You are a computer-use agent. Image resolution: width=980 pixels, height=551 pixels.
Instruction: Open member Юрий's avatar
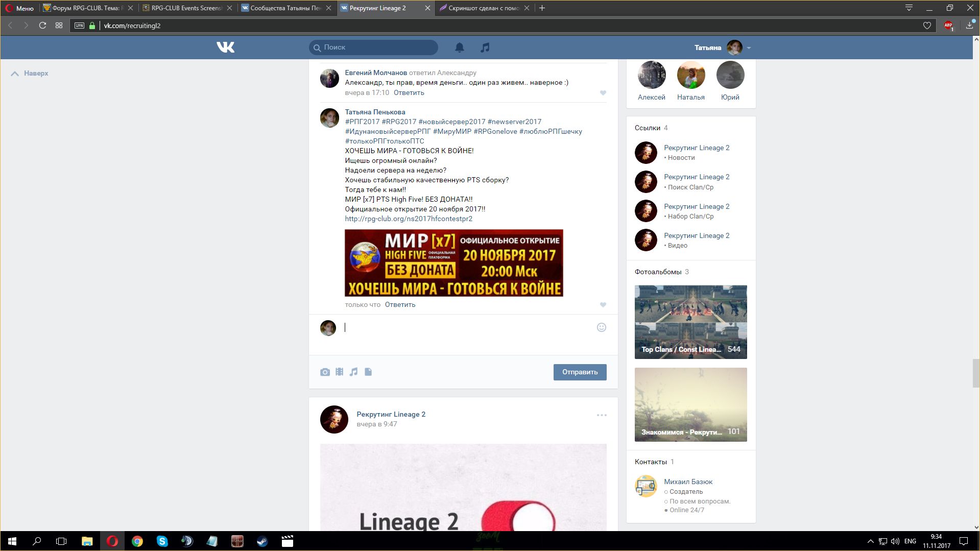point(730,75)
